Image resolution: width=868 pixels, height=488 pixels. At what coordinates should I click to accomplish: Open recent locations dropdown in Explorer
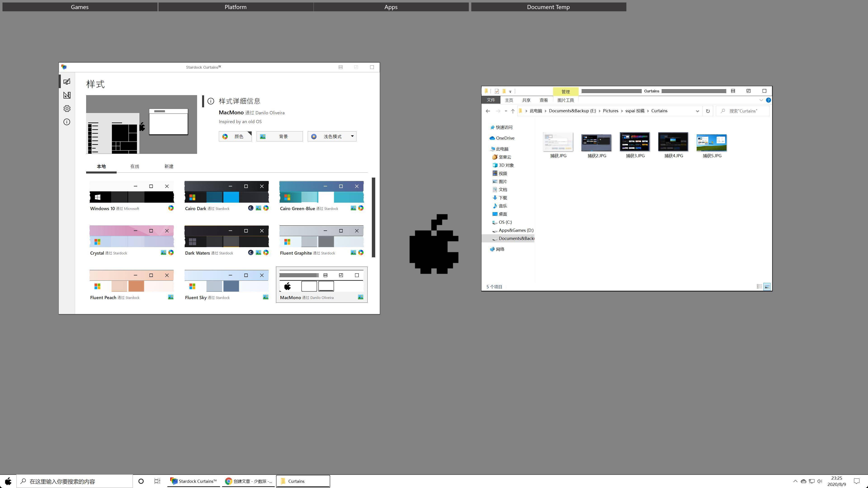[x=506, y=111]
